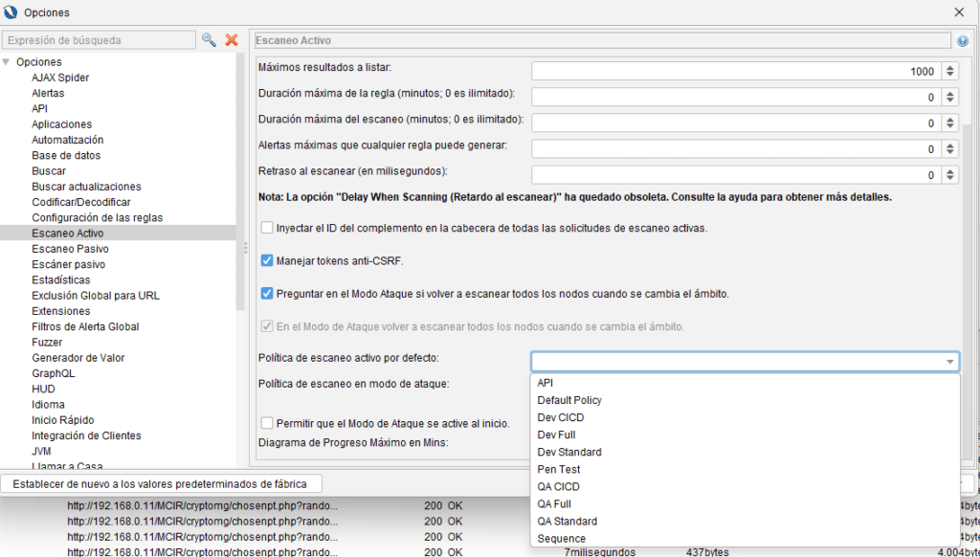
Task: Open help via the blue question icon
Action: click(x=962, y=41)
